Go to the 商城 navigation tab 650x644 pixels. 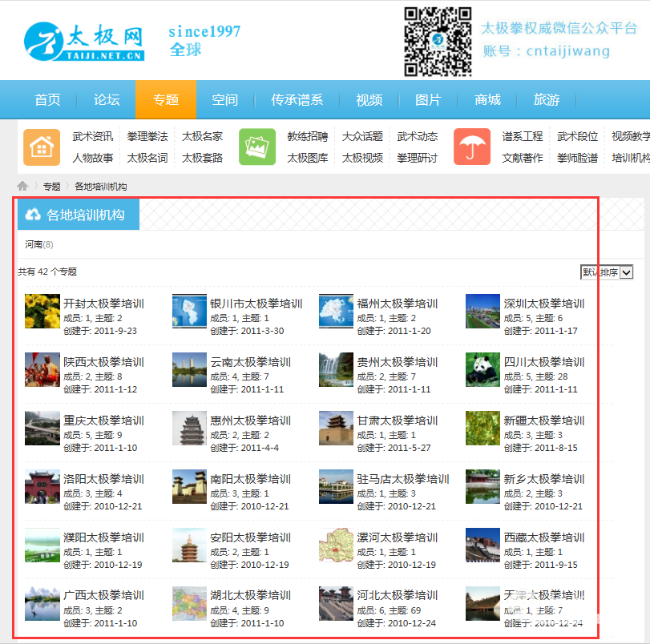tap(487, 100)
